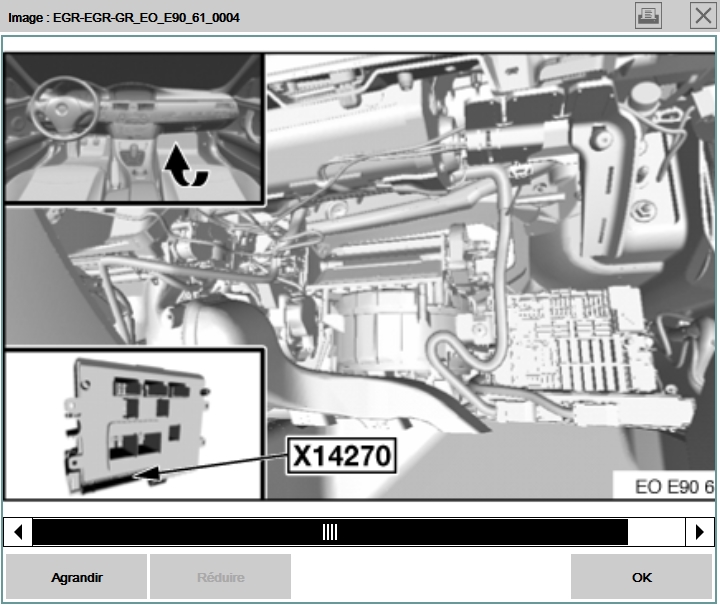Click the right scroll arrow
720x605 pixels.
(700, 532)
